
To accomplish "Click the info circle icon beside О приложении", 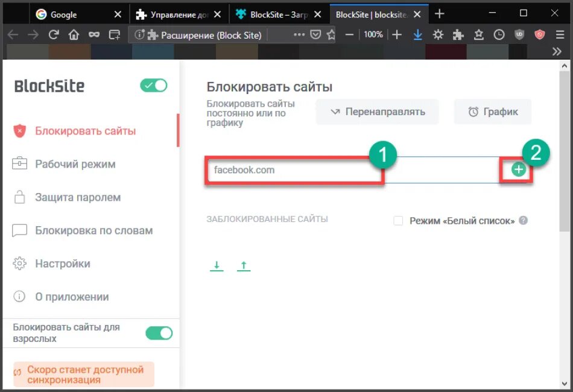I will click(19, 296).
